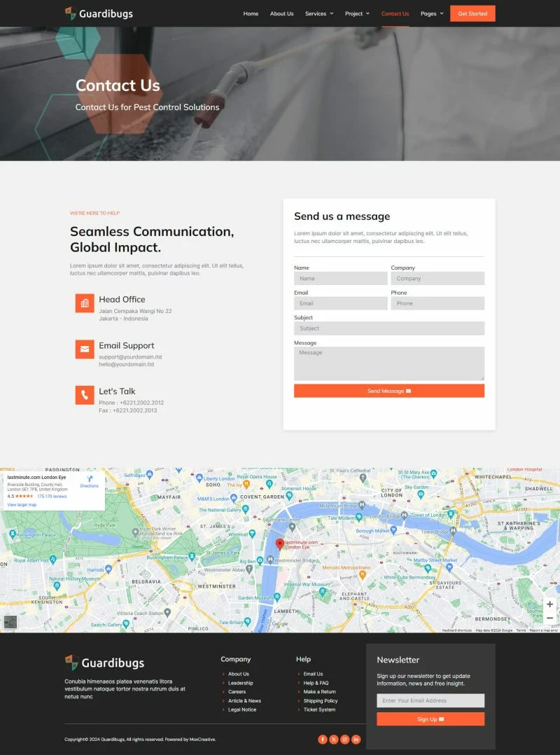Click the newsletter email address field

(x=430, y=700)
